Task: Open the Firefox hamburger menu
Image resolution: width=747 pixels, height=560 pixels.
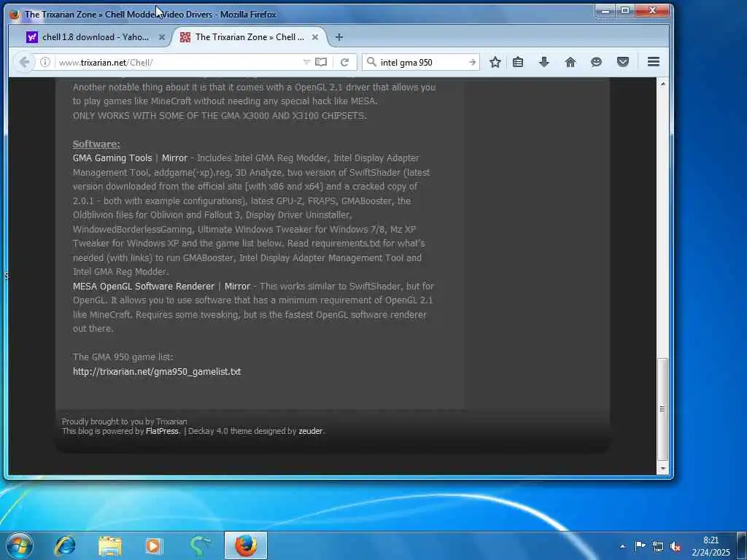Action: click(654, 61)
